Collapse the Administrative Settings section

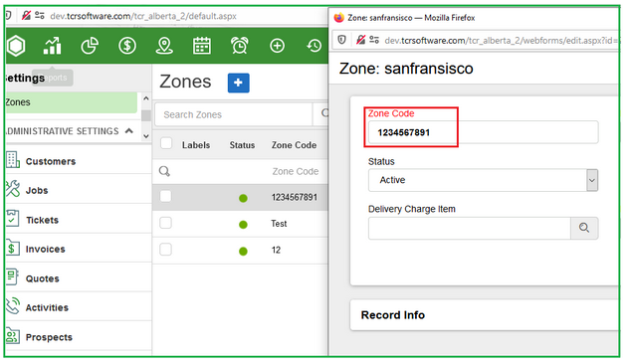(129, 130)
